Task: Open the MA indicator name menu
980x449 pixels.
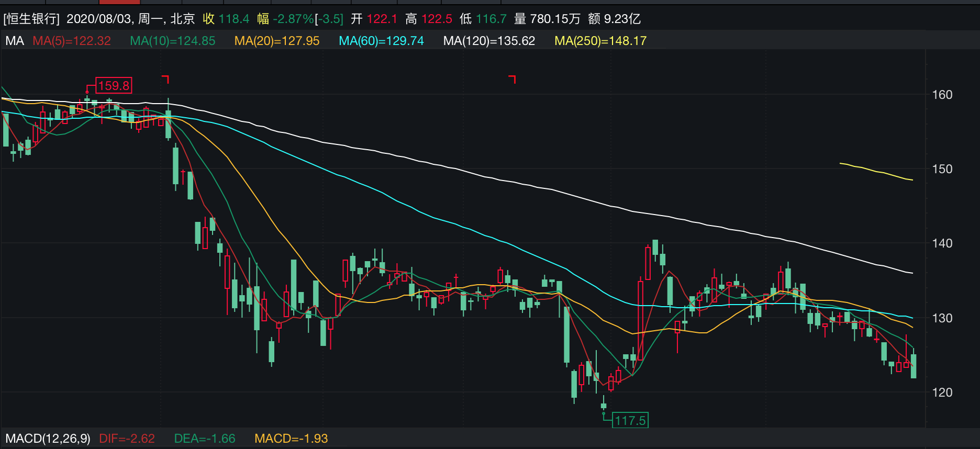Action: pyautogui.click(x=15, y=41)
